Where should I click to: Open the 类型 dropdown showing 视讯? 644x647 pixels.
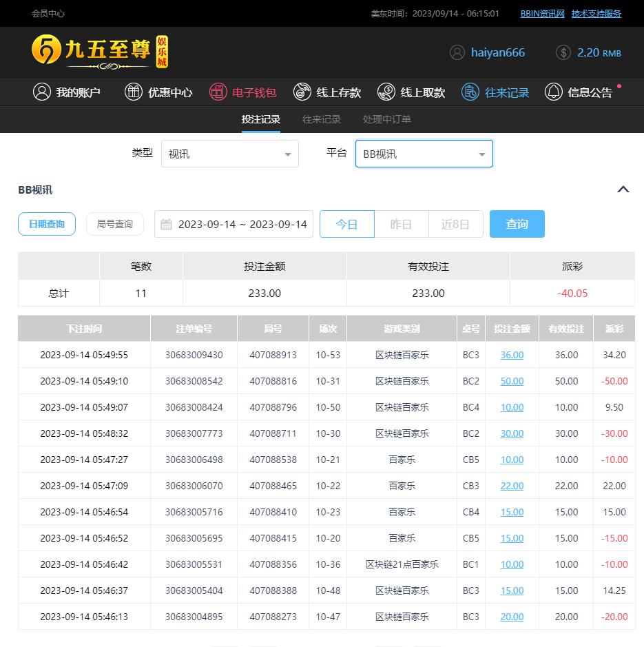pyautogui.click(x=230, y=154)
